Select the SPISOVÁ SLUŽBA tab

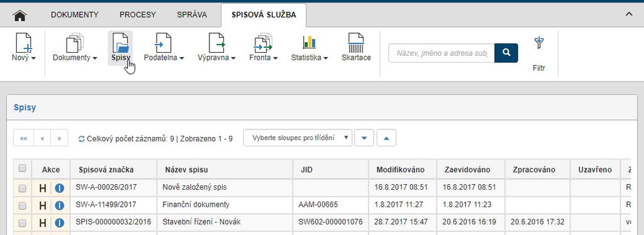[x=264, y=14]
